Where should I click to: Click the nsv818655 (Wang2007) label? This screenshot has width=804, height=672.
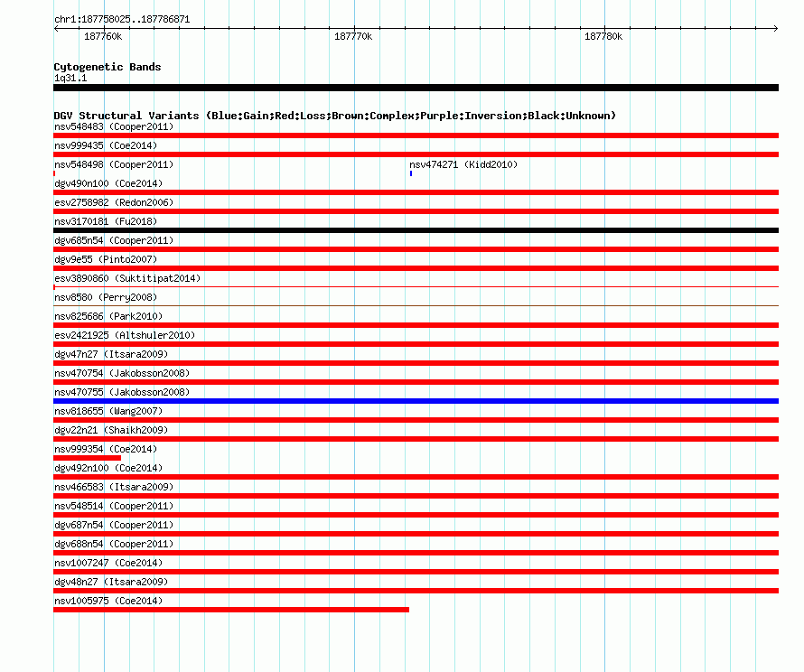(108, 411)
